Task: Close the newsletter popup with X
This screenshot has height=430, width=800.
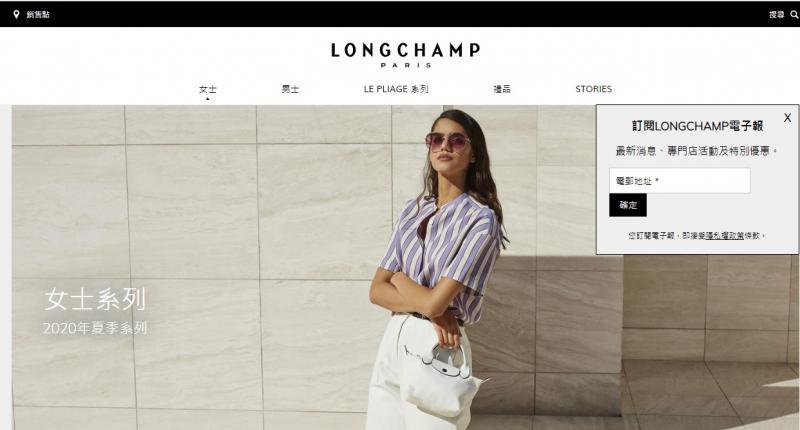Action: click(x=787, y=118)
